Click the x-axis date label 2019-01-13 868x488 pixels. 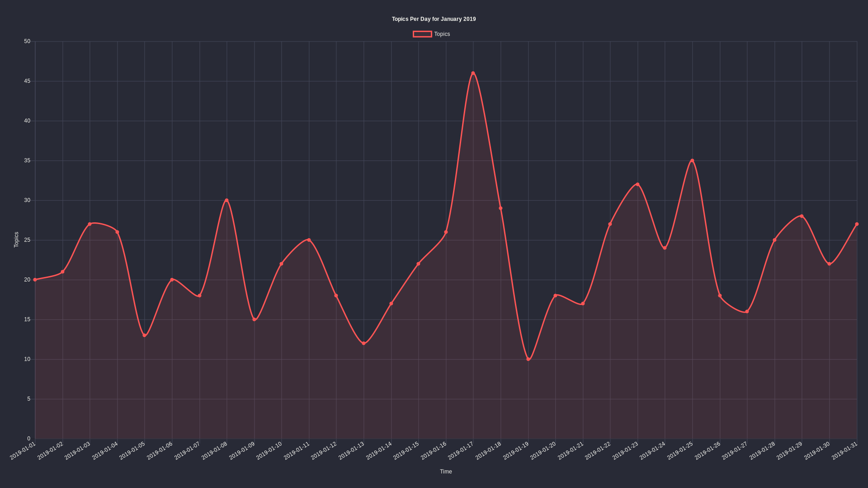coord(351,451)
